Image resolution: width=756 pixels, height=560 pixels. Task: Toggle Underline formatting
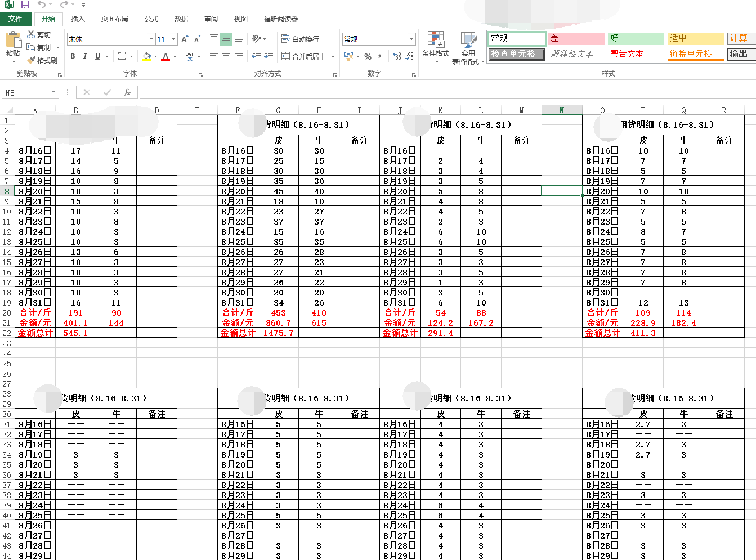[97, 56]
